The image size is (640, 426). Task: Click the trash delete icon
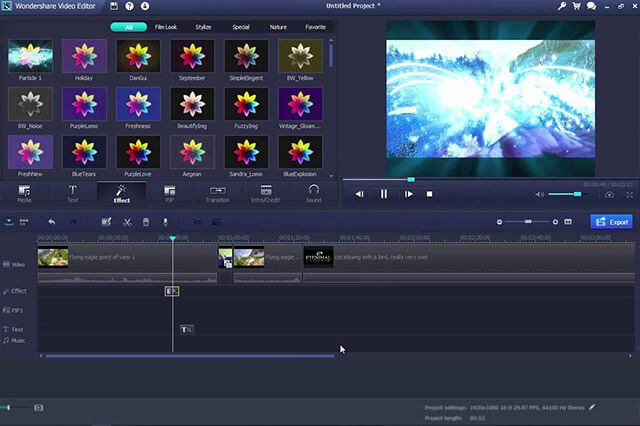click(x=146, y=222)
